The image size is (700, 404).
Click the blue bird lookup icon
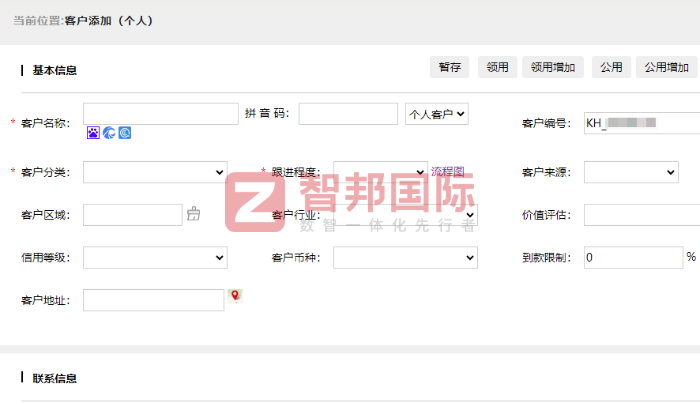109,132
